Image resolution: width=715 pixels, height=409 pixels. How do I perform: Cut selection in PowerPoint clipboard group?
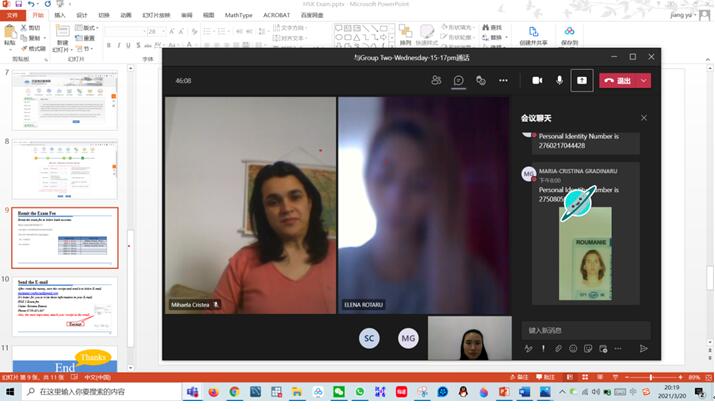[30, 28]
